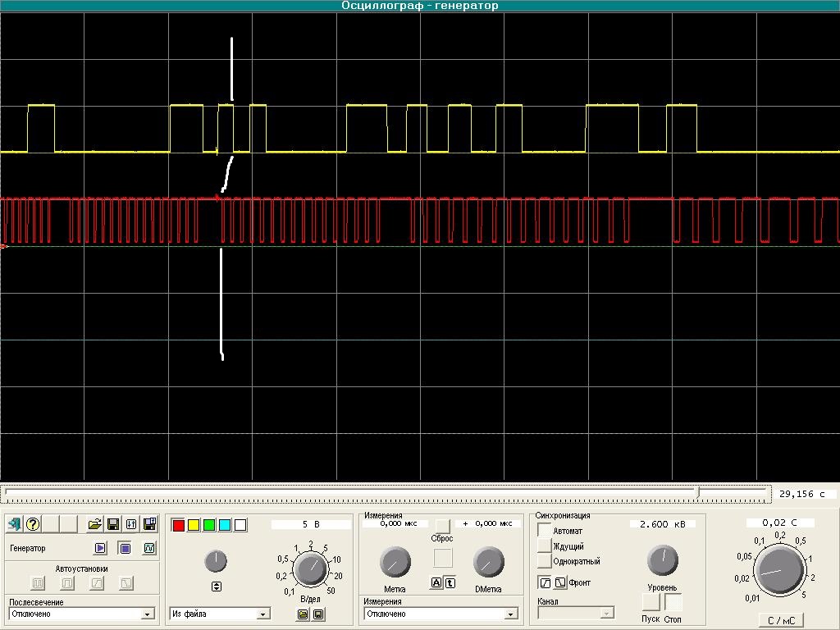This screenshot has height=630, width=840.
Task: Click the timeline position slider handle
Action: click(x=698, y=492)
